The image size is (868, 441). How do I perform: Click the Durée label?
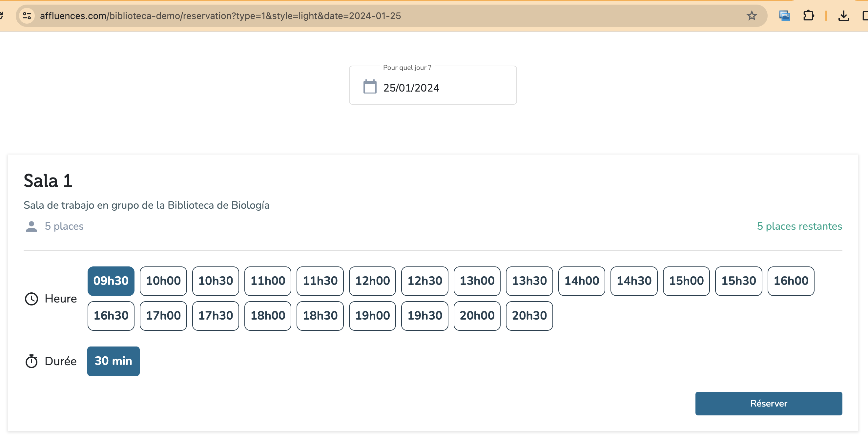point(61,362)
